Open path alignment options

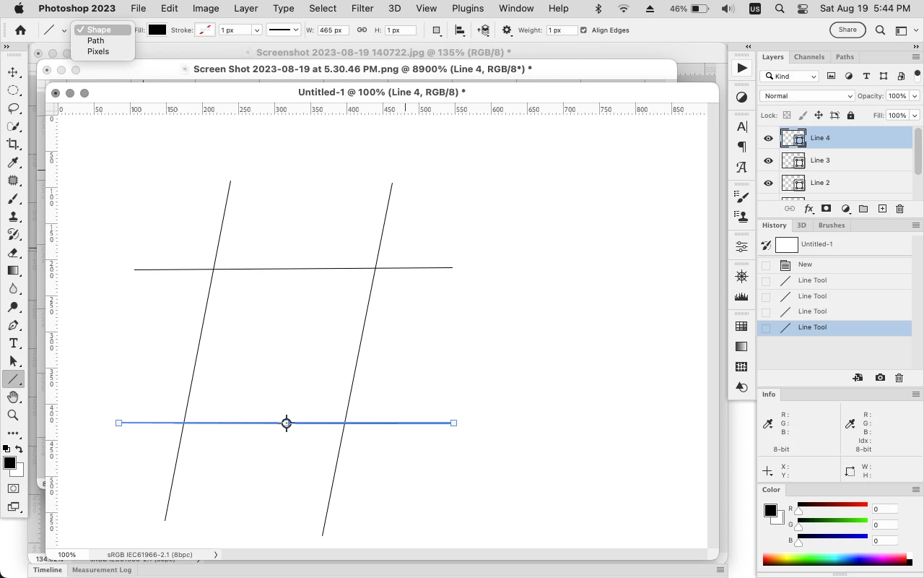[x=460, y=30]
